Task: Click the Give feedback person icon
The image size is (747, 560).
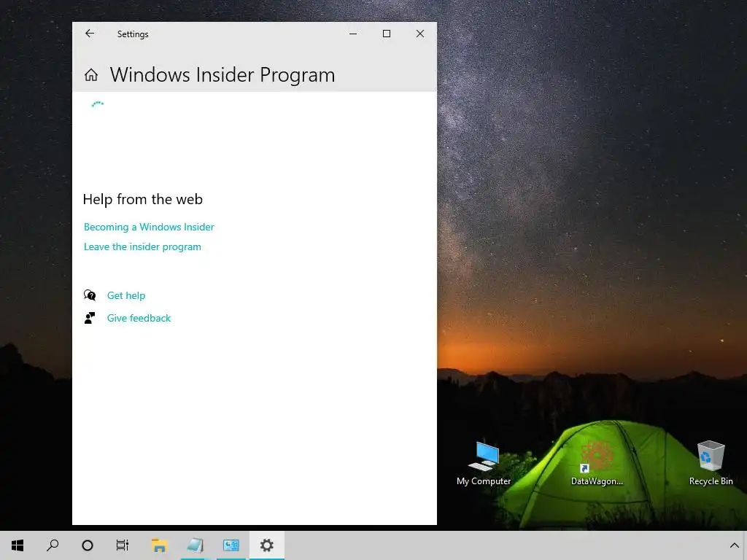Action: click(x=90, y=318)
